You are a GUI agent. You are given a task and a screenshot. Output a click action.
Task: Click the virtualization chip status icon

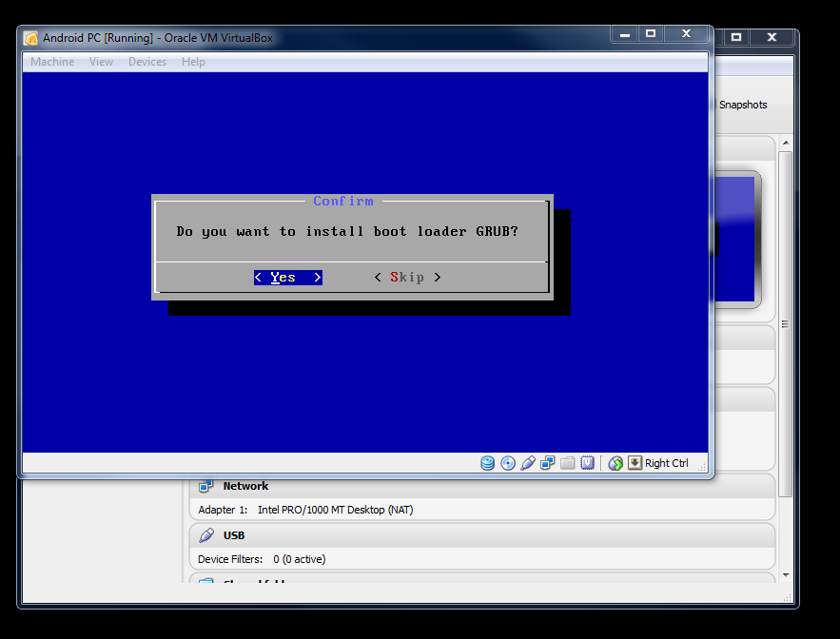click(588, 463)
